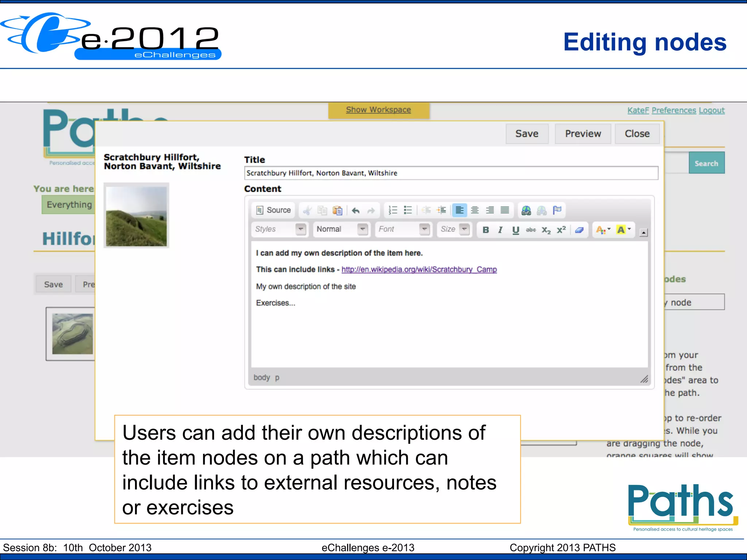Toggle Justify alignment
Viewport: 747px width, 560px height.
[x=505, y=210]
